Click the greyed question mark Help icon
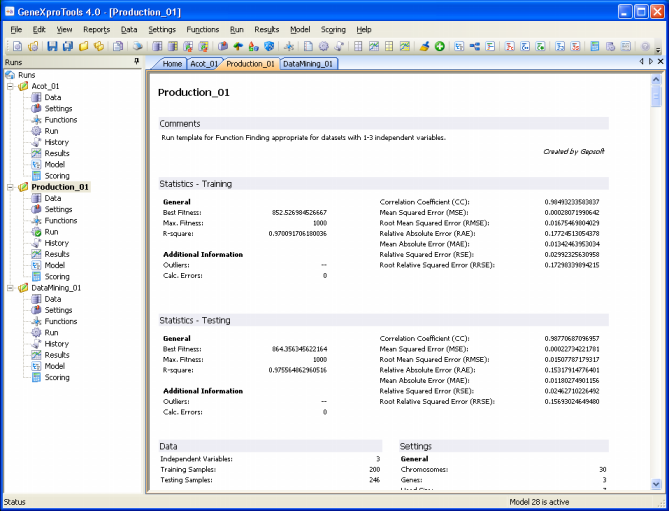Viewport: 669px width, 511px height. pos(645,46)
